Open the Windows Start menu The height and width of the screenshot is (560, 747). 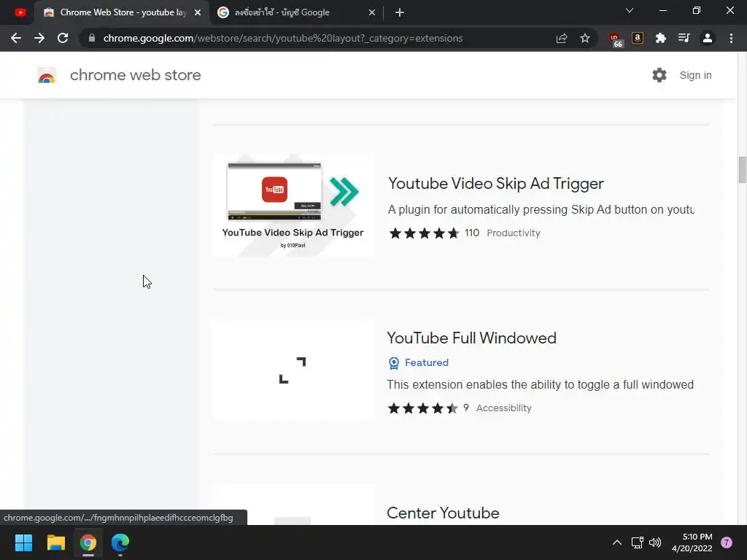pyautogui.click(x=23, y=542)
